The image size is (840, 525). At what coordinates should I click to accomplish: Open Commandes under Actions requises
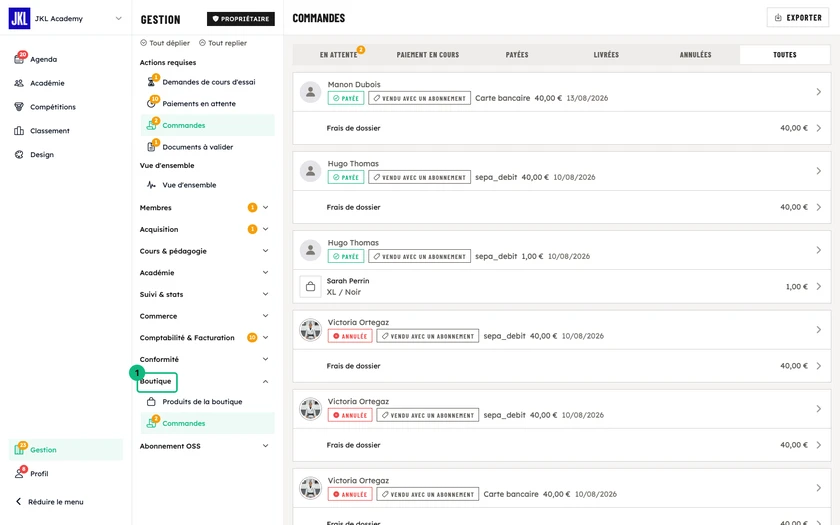pyautogui.click(x=207, y=125)
